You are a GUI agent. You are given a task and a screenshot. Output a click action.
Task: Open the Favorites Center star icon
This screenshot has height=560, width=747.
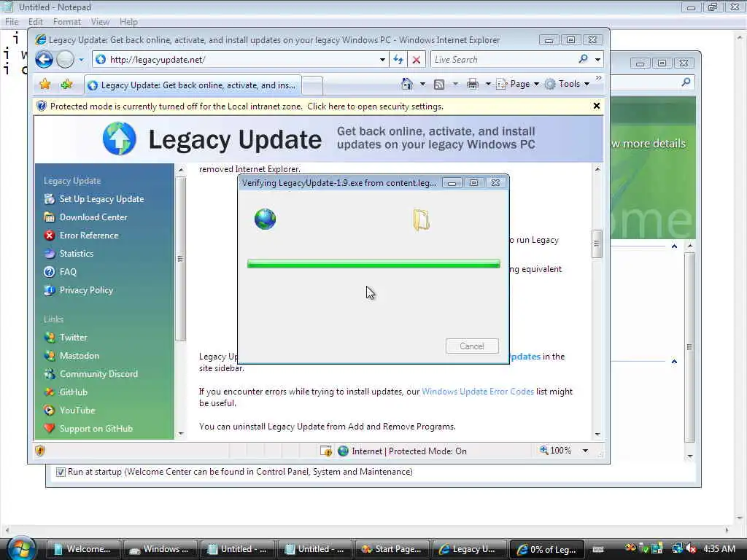pos(44,85)
